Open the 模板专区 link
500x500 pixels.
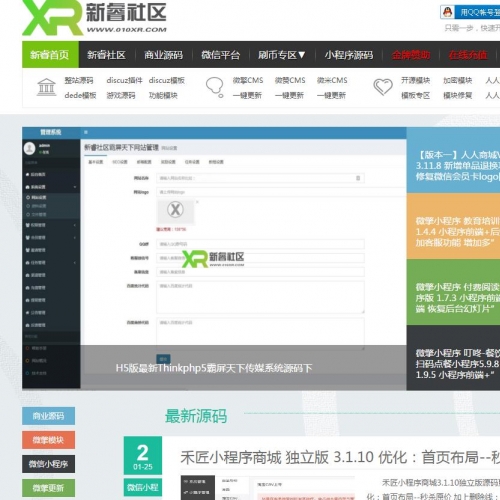tap(415, 96)
